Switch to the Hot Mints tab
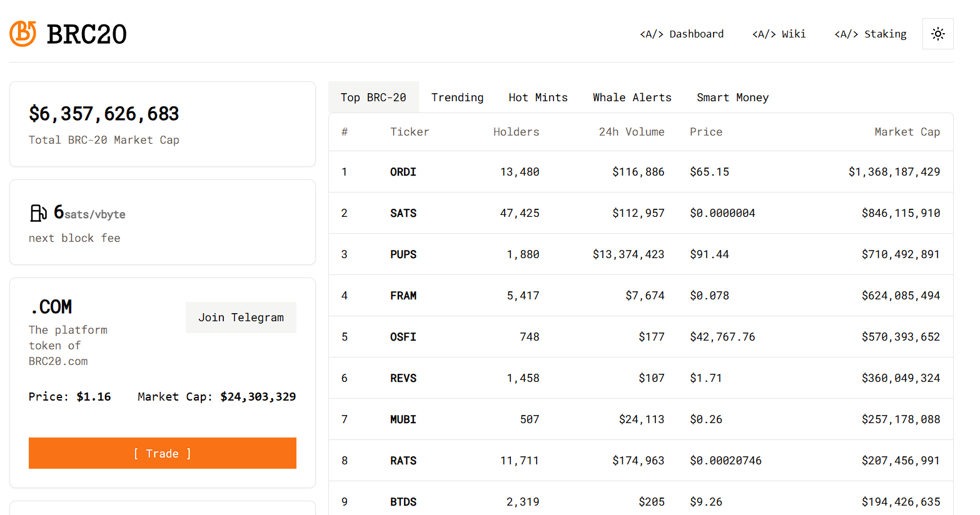Screen dimensions: 980x515 (x=538, y=97)
